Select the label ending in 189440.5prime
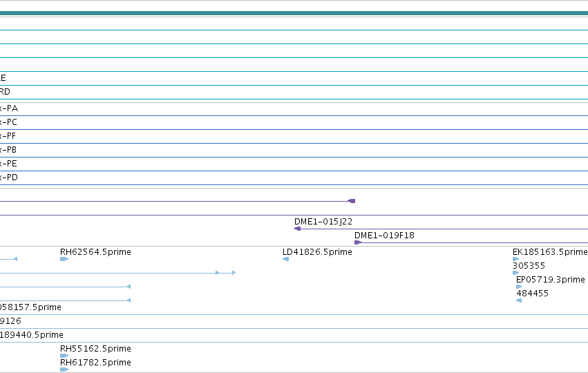588x373 pixels. click(x=32, y=335)
